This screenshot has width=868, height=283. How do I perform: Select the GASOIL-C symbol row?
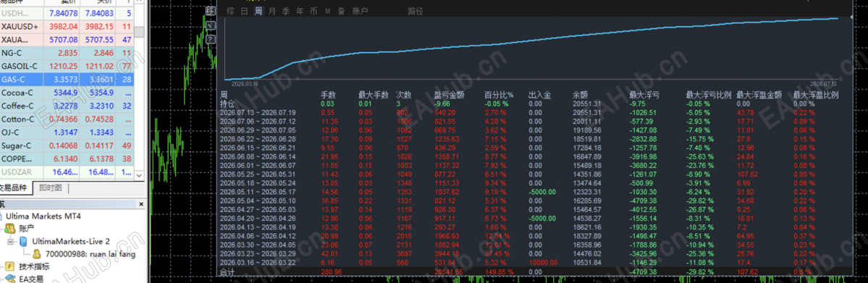[x=67, y=67]
